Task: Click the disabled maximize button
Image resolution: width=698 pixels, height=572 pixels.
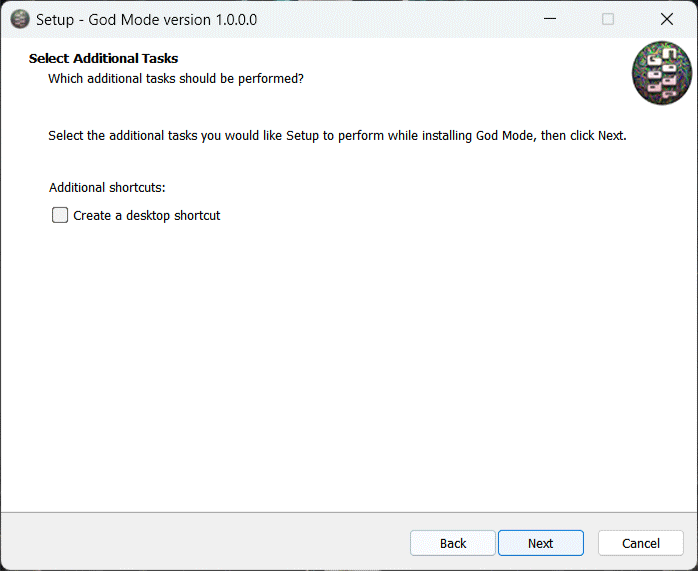Action: [608, 19]
